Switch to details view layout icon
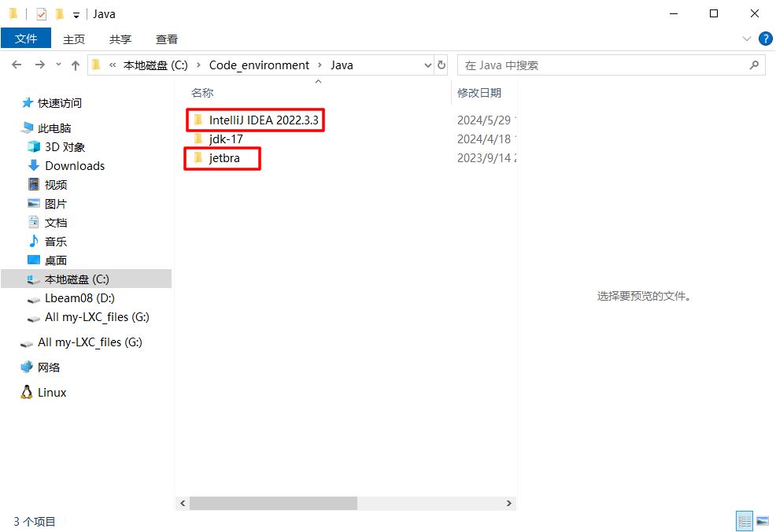 744,521
